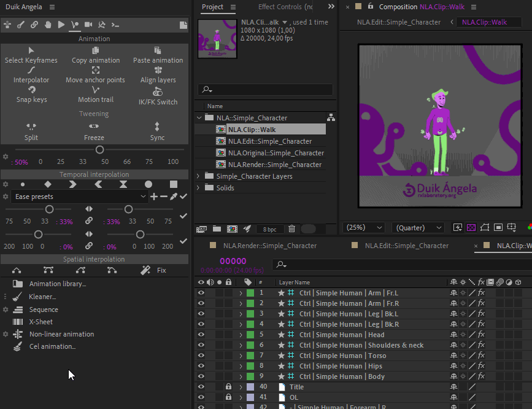Click the Snap keys icon

click(31, 90)
